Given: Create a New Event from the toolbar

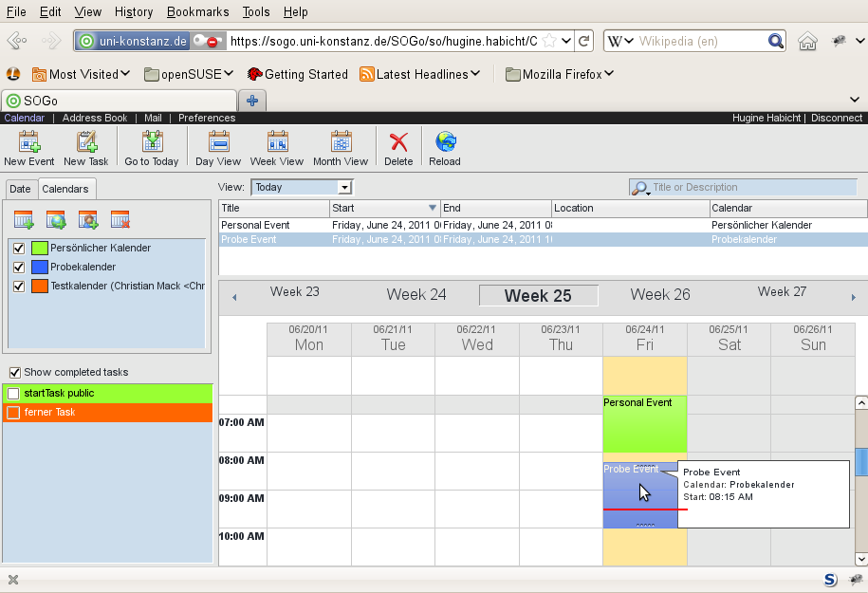Looking at the screenshot, I should coord(29,148).
